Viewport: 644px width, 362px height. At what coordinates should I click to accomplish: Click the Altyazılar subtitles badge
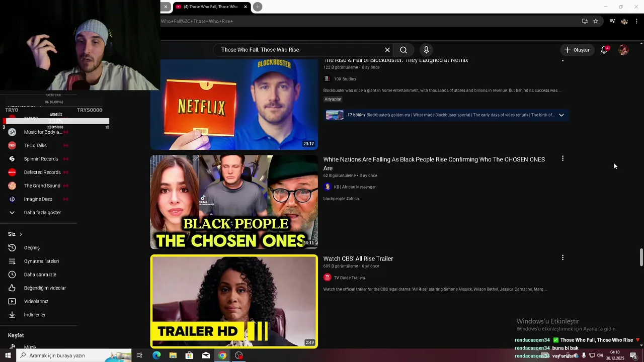click(x=333, y=99)
